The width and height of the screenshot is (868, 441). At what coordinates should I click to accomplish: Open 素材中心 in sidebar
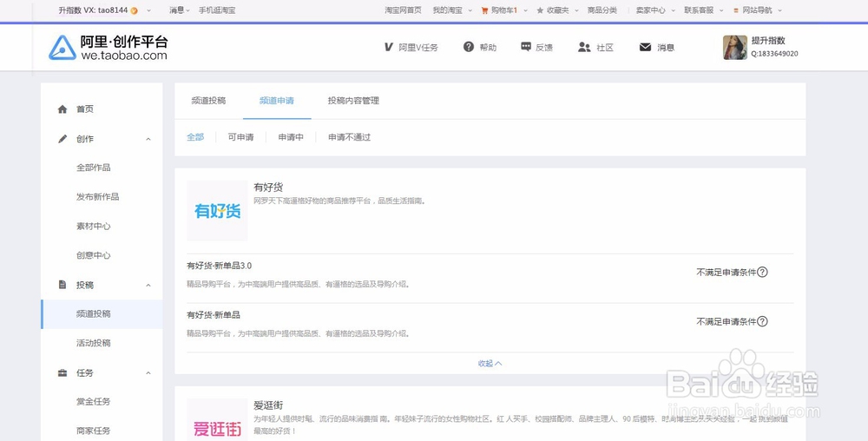94,227
